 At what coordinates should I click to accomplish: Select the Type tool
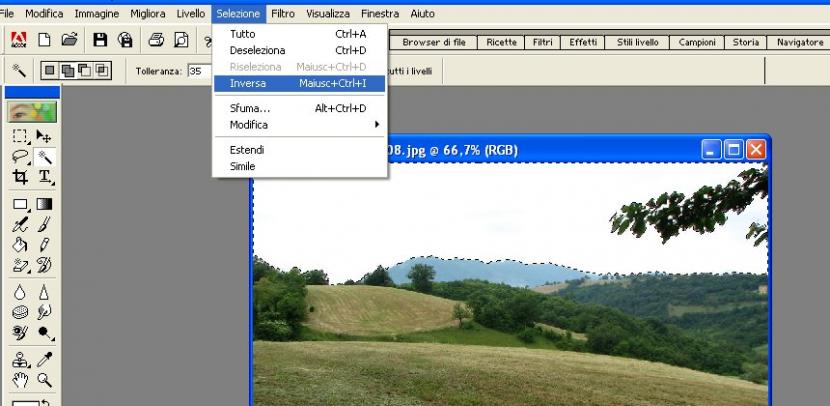coord(45,177)
